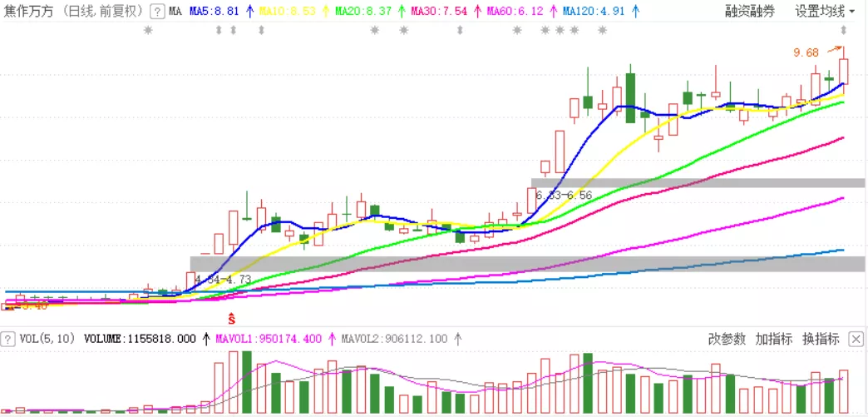The height and width of the screenshot is (417, 868).
Task: Click the yellow MA10 up-arrow indicator
Action: [x=326, y=11]
